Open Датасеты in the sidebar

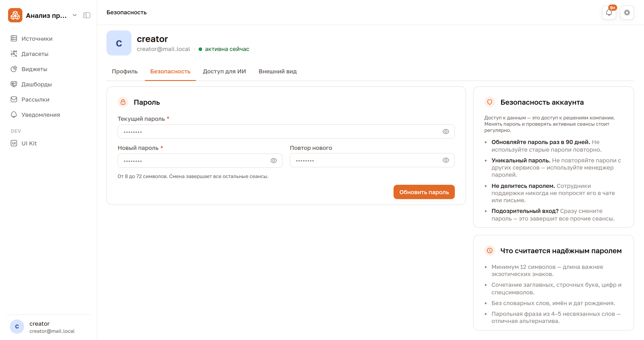48,54
